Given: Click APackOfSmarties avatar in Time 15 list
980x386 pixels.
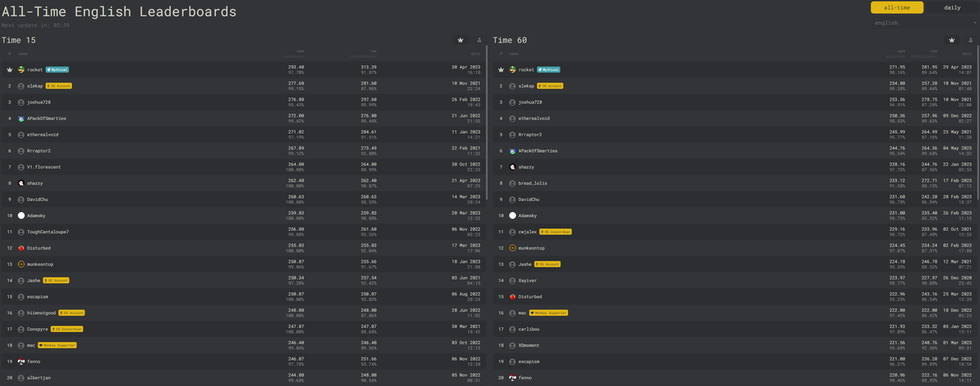Looking at the screenshot, I should pos(21,118).
